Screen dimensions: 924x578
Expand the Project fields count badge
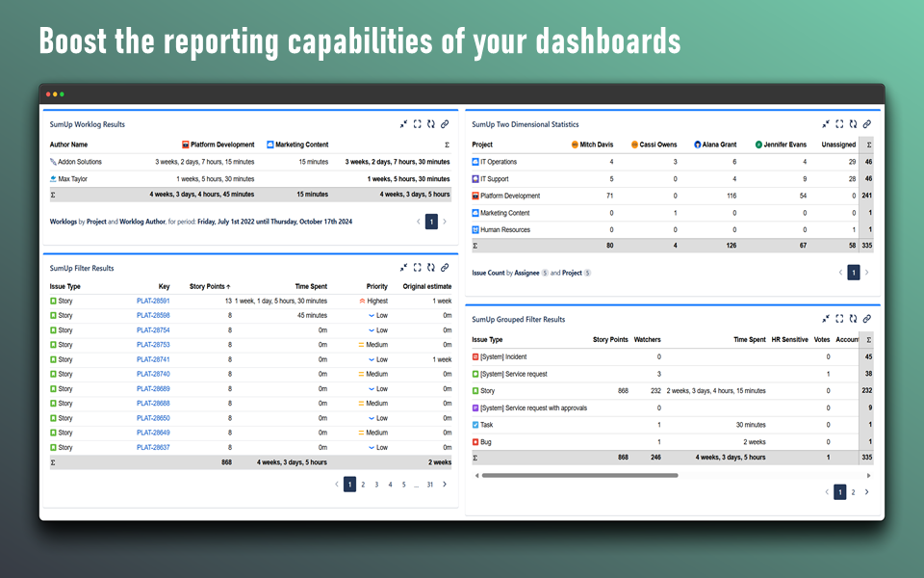[587, 273]
